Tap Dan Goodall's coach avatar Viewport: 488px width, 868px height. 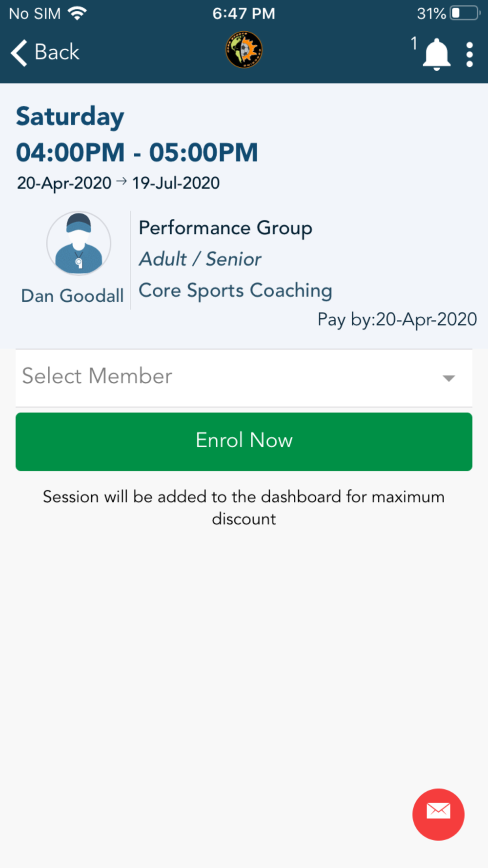(79, 243)
